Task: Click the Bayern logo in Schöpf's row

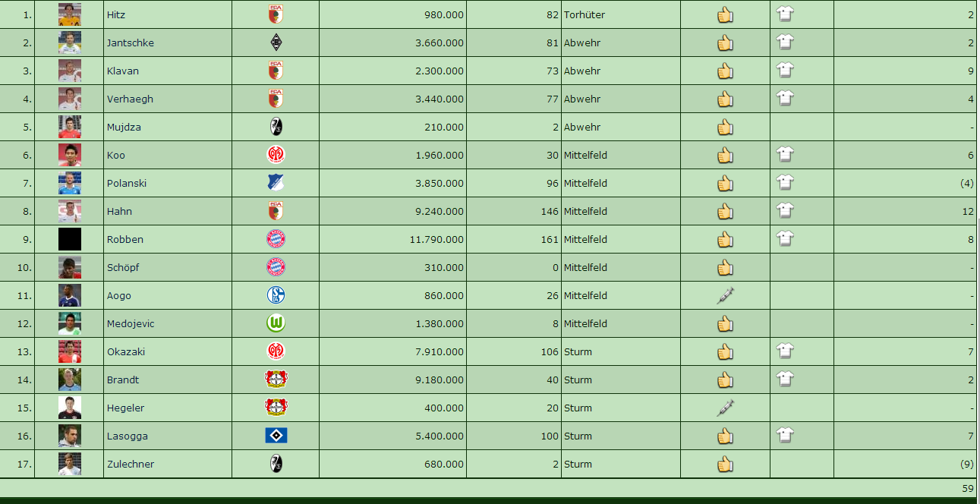Action: pyautogui.click(x=276, y=267)
